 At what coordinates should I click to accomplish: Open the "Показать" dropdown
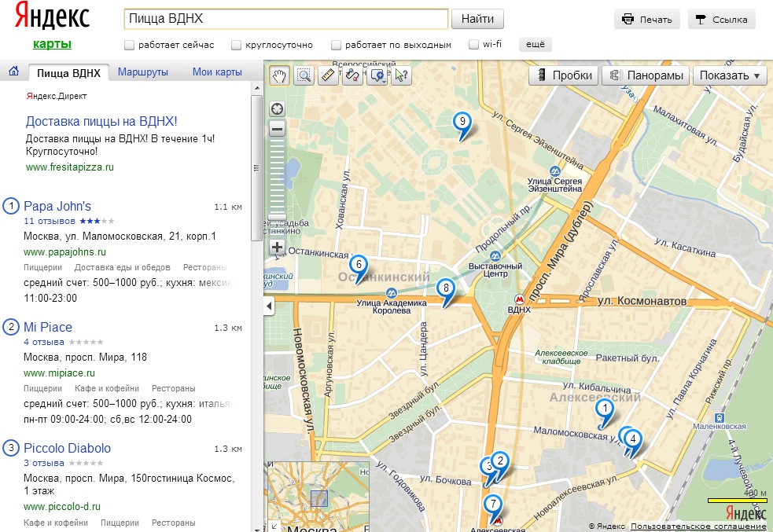[x=731, y=75]
